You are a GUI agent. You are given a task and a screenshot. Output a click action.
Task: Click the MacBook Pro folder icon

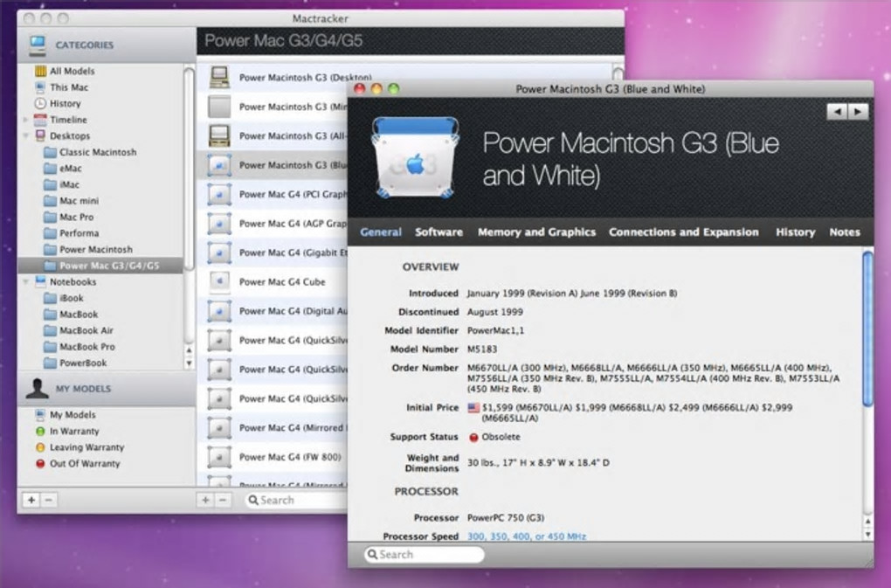pos(50,347)
